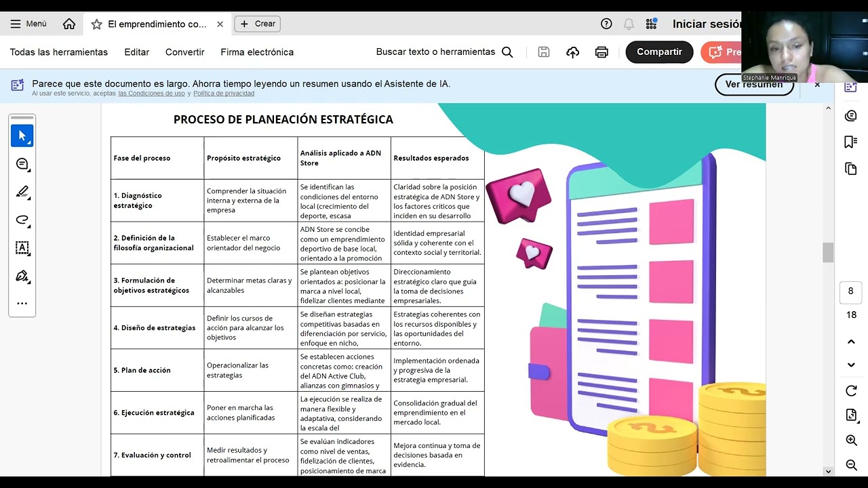Click the 6. Ejecución estratégica cell
Viewport: 868px width, 488px height.
click(x=157, y=413)
